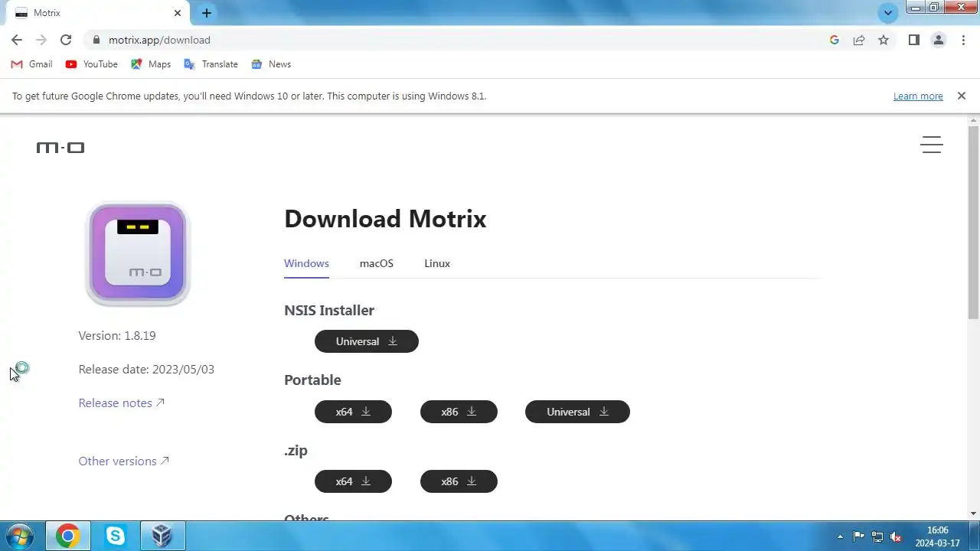Screen dimensions: 980x551
Task: Click muted volume tray icon
Action: (x=896, y=536)
